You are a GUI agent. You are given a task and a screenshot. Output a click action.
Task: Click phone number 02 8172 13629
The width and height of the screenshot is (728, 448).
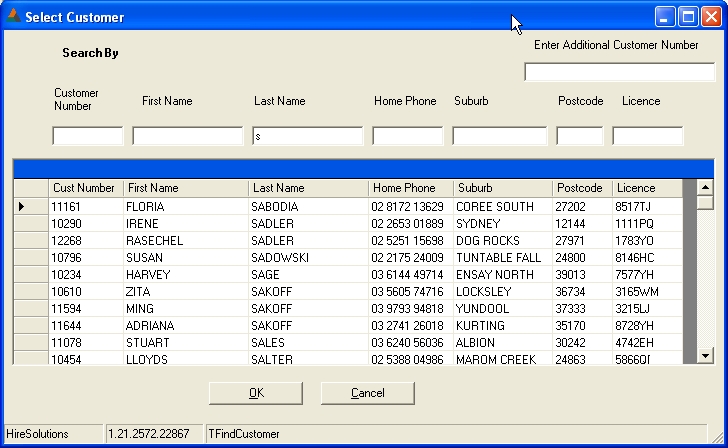(407, 207)
